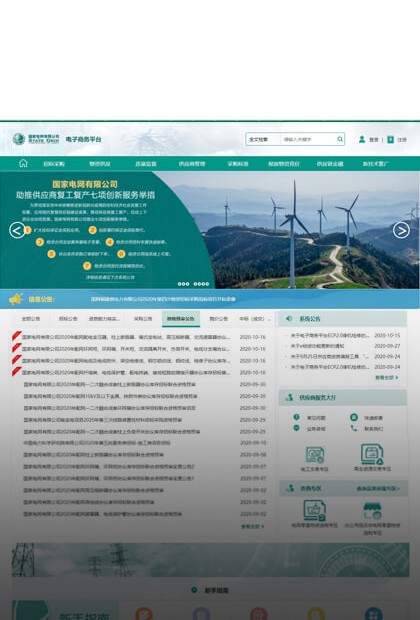The width and height of the screenshot is (420, 620).
Task: Open the 业务咨询 chat bubble icon
Action: tap(296, 428)
